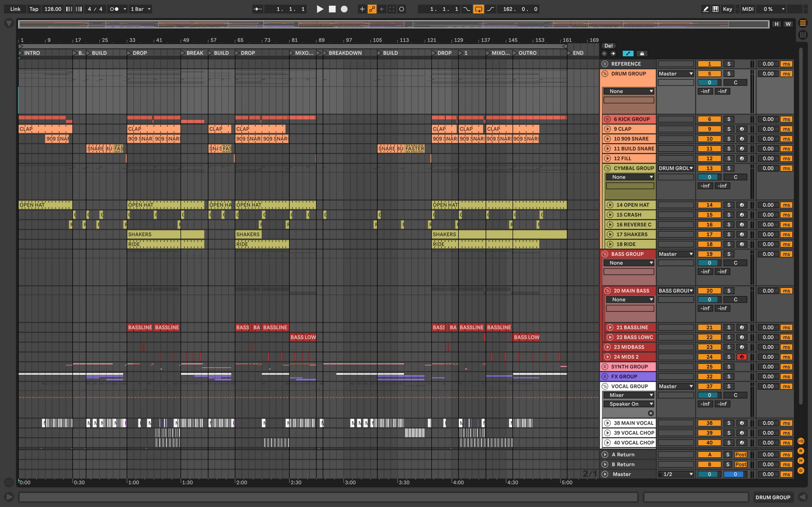Click the Stop transport button
This screenshot has width=812, height=507.
(x=332, y=9)
